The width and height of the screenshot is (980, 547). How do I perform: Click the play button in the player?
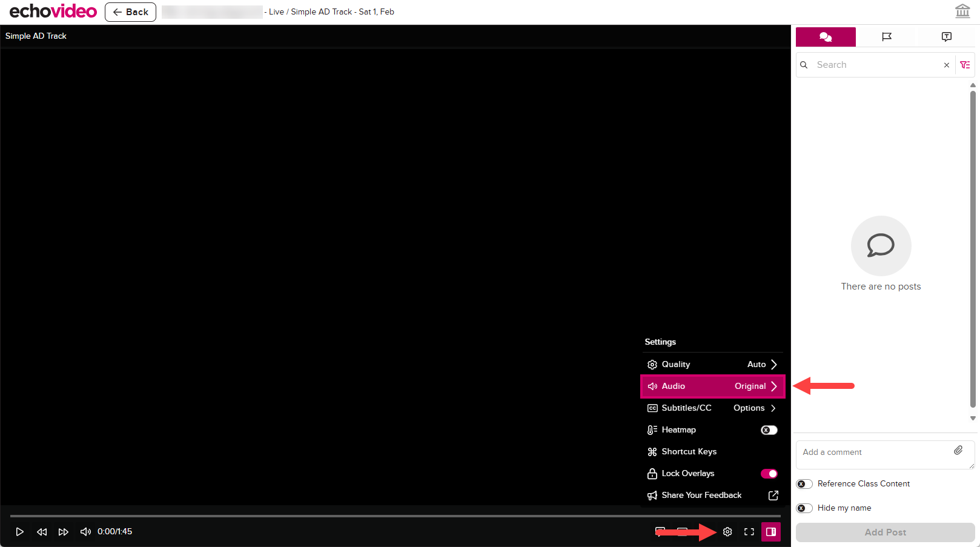coord(19,532)
